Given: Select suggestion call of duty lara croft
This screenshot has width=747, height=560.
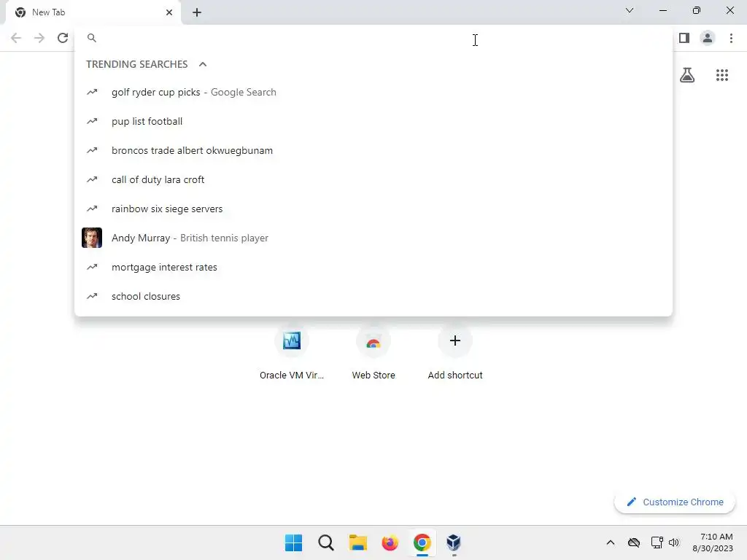Looking at the screenshot, I should [373, 179].
